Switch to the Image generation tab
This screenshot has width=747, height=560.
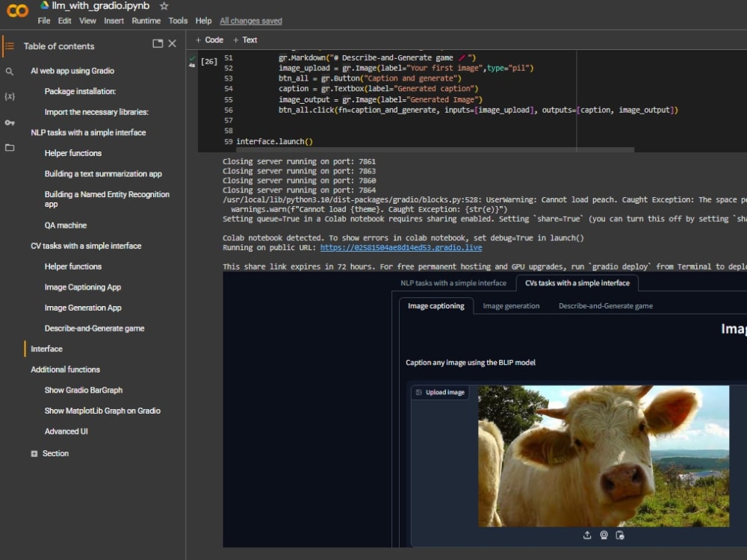click(511, 305)
